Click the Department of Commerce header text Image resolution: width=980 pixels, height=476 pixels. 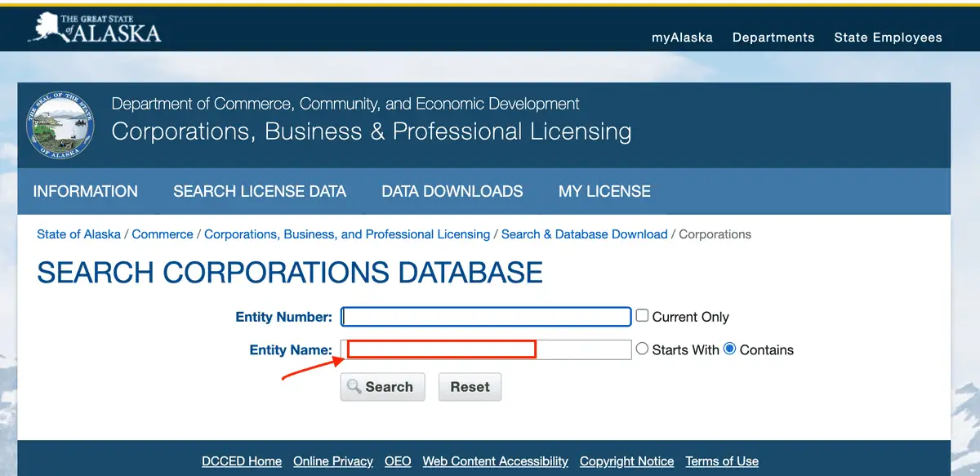(x=345, y=104)
